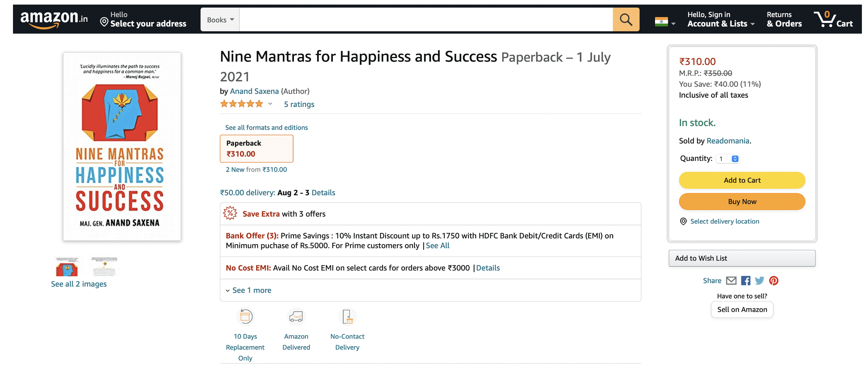This screenshot has height=376, width=868.
Task: Open the Account & Lists dropdown
Action: pyautogui.click(x=721, y=19)
